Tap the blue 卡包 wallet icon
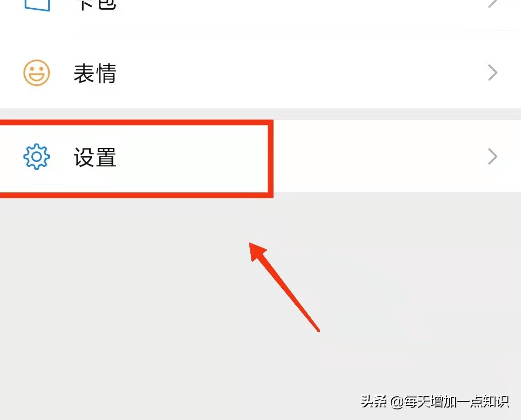Viewport: 521px width, 420px height. coord(37,5)
